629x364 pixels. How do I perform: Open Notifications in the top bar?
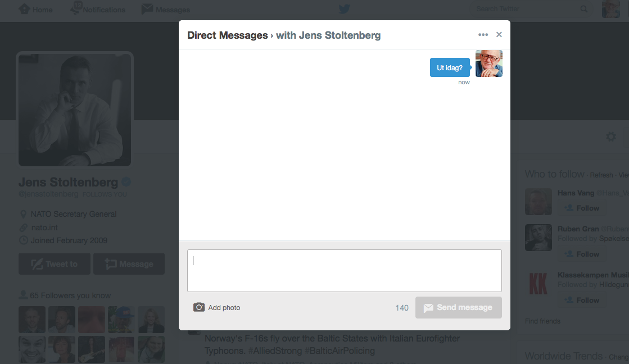pos(97,9)
